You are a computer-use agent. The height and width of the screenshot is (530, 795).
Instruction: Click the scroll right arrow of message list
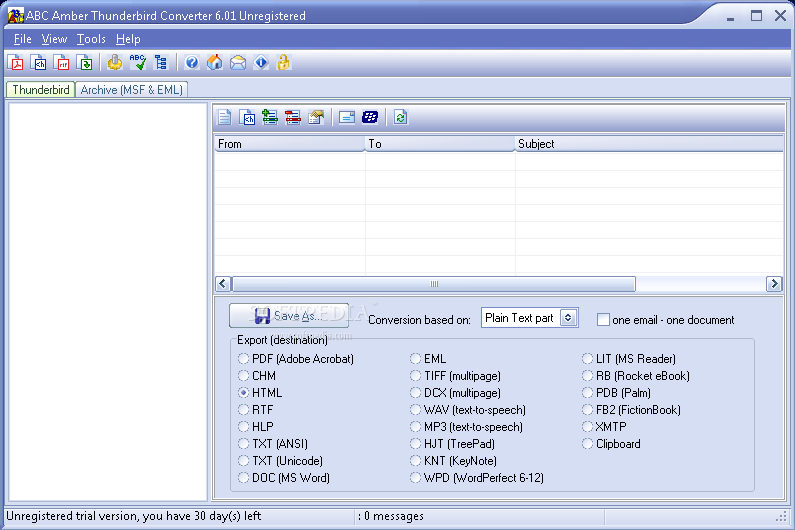[x=774, y=284]
